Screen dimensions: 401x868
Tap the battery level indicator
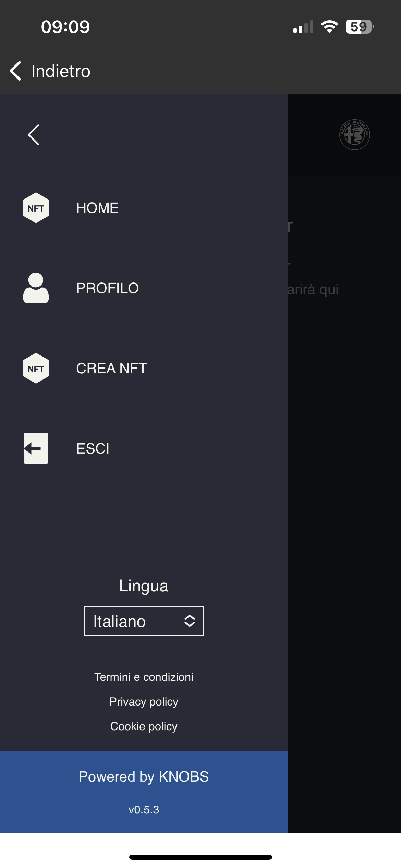click(360, 27)
